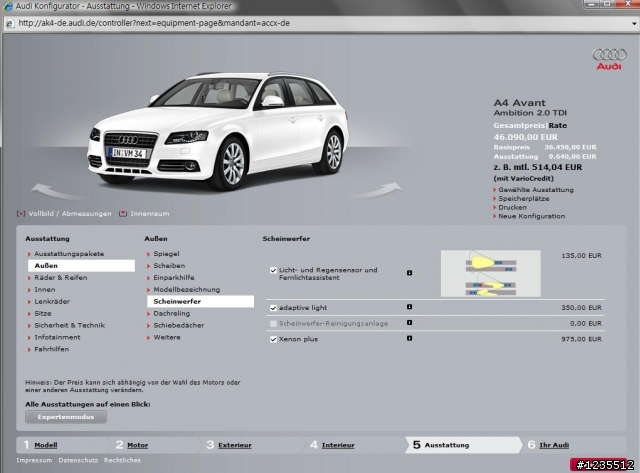Uncheck the Xenon plus option
This screenshot has height=473, width=640.
273,339
